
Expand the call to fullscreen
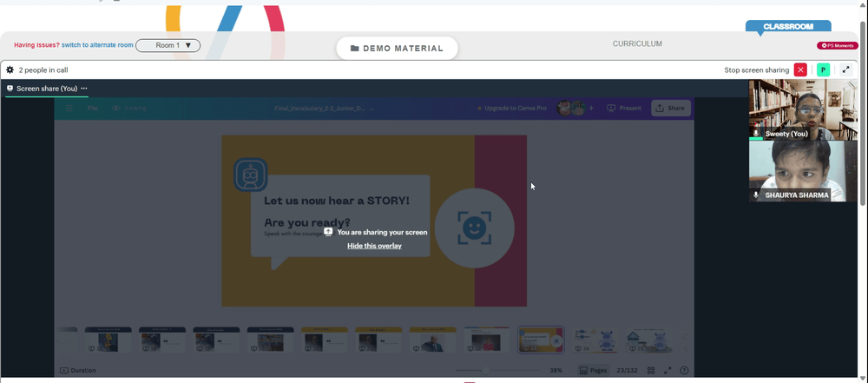point(845,69)
